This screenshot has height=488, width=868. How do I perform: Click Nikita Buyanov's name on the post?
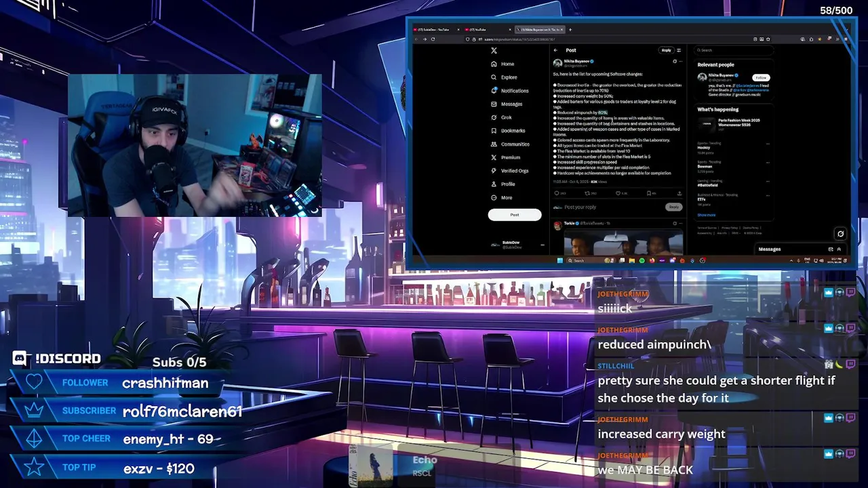576,61
